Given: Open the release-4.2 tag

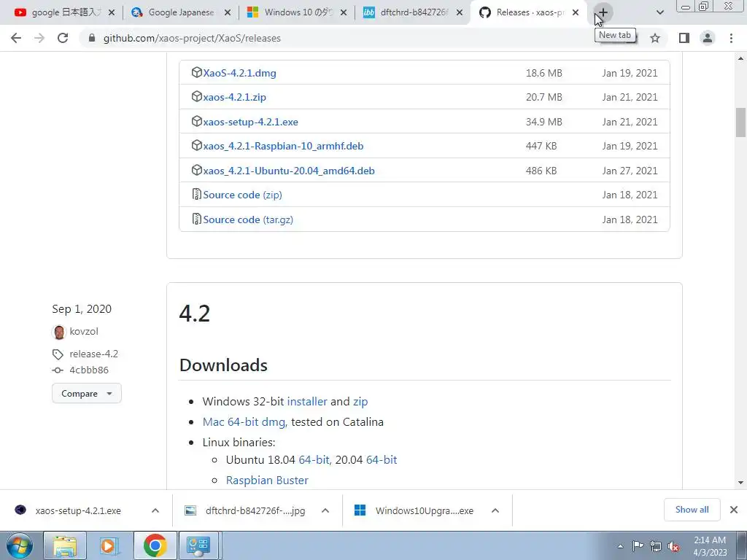Looking at the screenshot, I should (x=94, y=354).
